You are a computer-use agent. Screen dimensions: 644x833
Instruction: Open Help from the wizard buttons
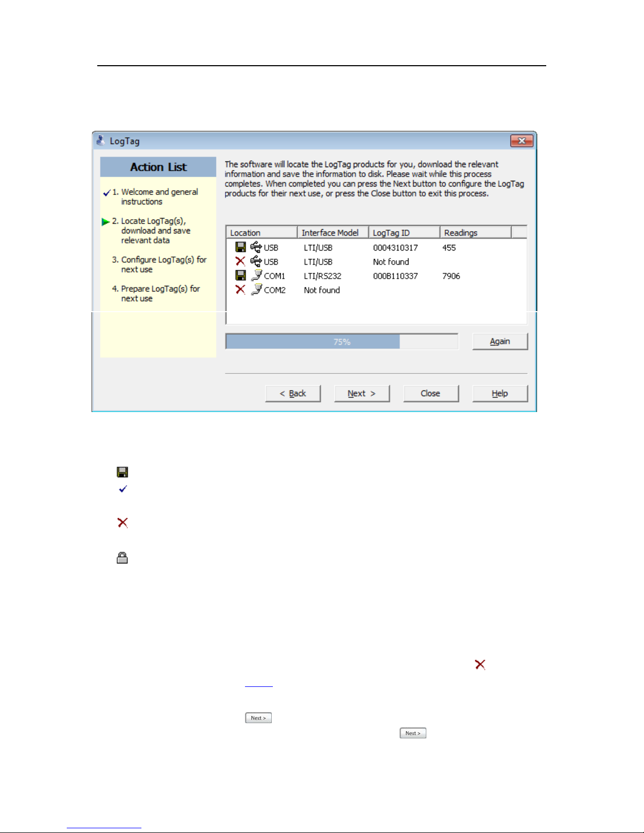[x=500, y=393]
